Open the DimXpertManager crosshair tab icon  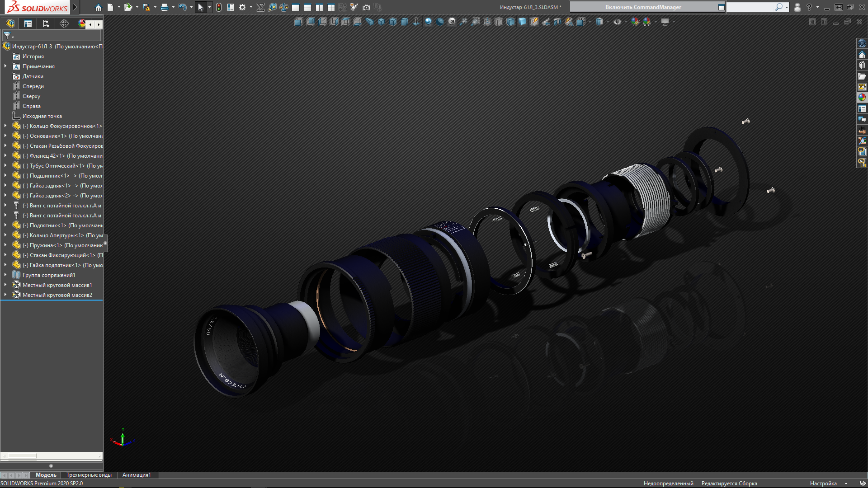tap(64, 24)
